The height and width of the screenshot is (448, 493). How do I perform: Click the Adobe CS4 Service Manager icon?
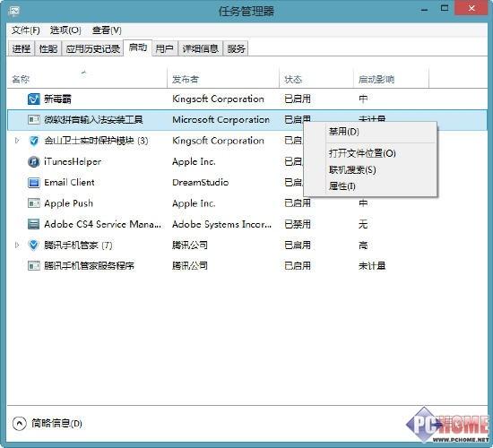pyautogui.click(x=34, y=224)
